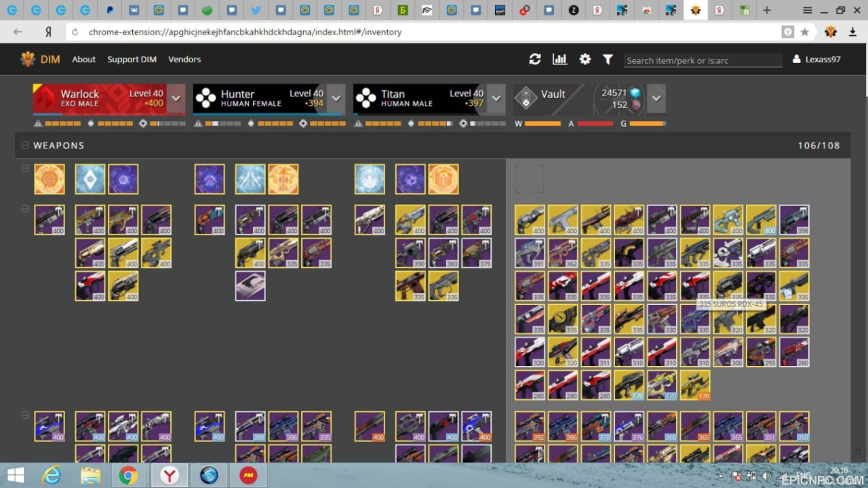Click the Search item/perk input field
Viewport: 868px width, 488px height.
click(x=703, y=60)
